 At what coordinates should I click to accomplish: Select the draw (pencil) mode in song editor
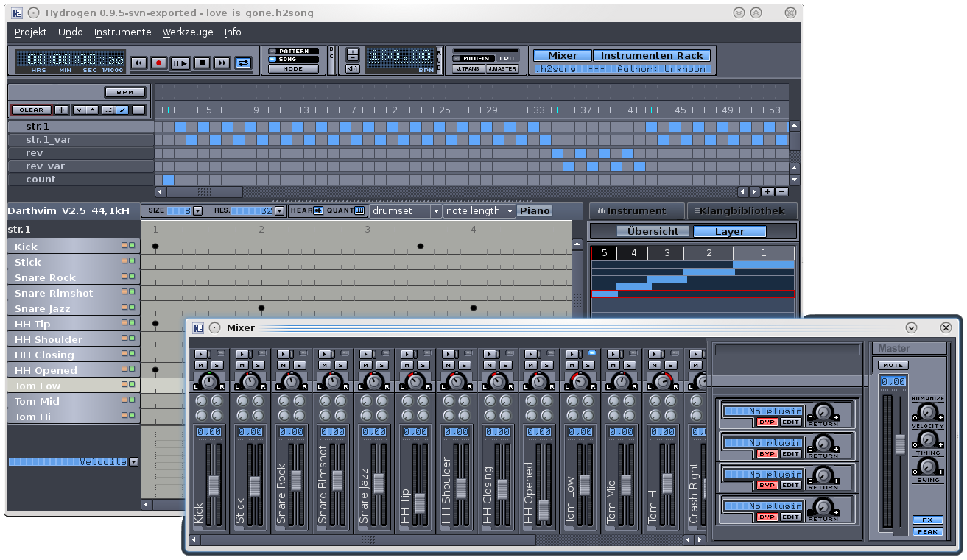(123, 109)
